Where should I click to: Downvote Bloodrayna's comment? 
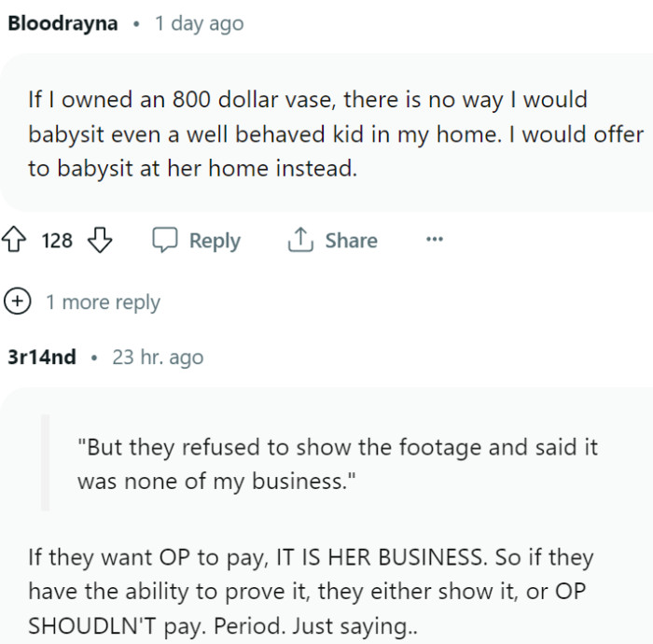point(100,241)
